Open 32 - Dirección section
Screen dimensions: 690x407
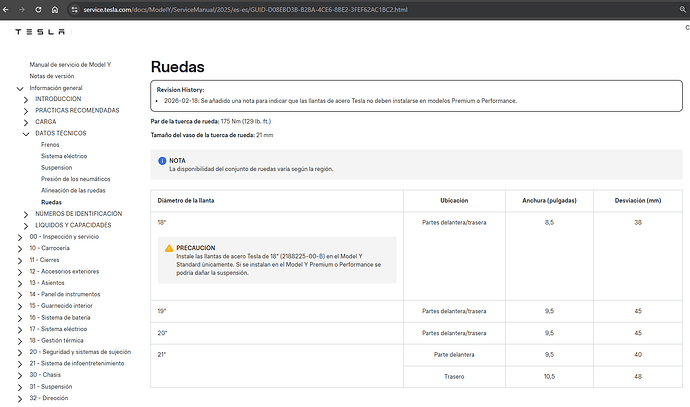click(48, 398)
